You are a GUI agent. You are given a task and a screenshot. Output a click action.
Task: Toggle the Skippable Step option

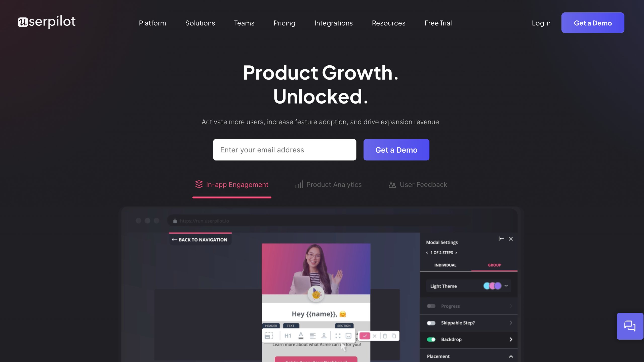pos(431,322)
